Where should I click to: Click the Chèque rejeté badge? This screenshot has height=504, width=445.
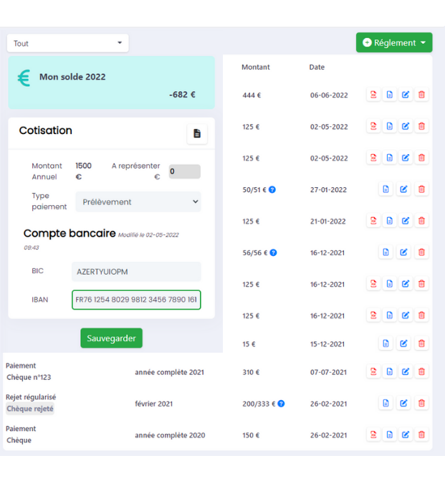30,409
